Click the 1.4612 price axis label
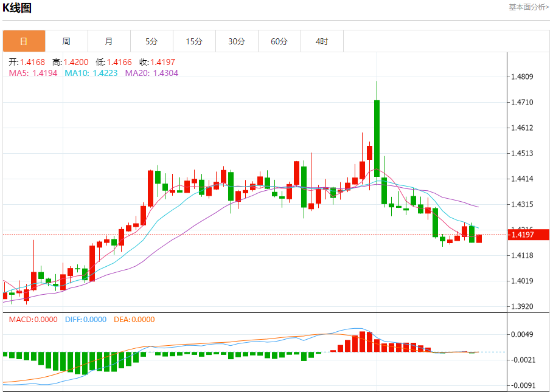This screenshot has height=392, width=553. pyautogui.click(x=522, y=128)
